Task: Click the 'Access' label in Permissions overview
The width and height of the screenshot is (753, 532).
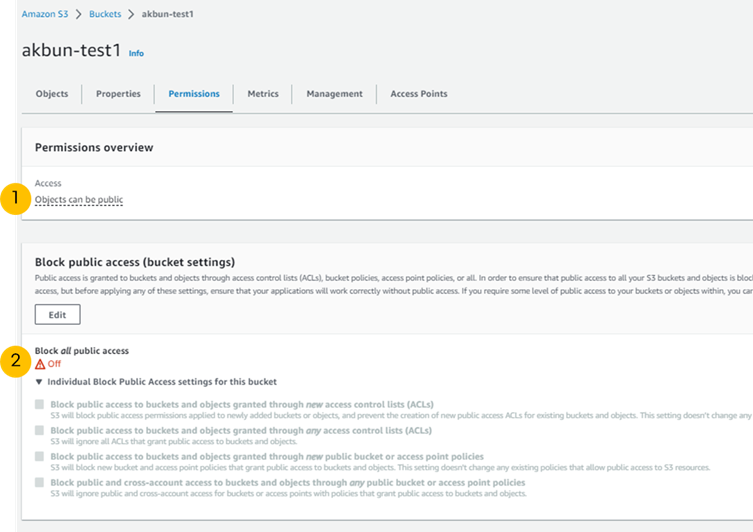Action: (x=48, y=183)
